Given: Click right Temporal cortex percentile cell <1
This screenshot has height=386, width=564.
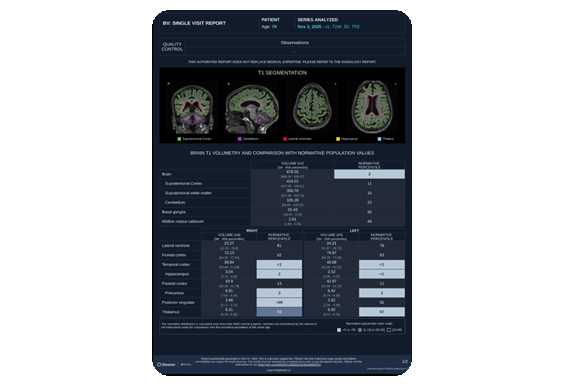Looking at the screenshot, I should coord(279,265).
